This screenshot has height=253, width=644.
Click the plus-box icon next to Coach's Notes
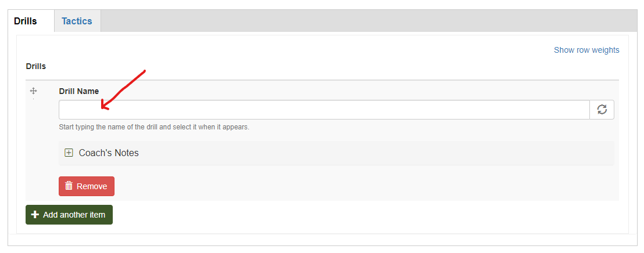[69, 153]
